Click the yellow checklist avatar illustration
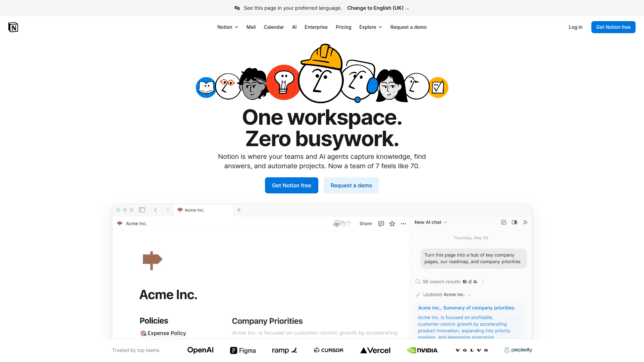 [x=438, y=87]
